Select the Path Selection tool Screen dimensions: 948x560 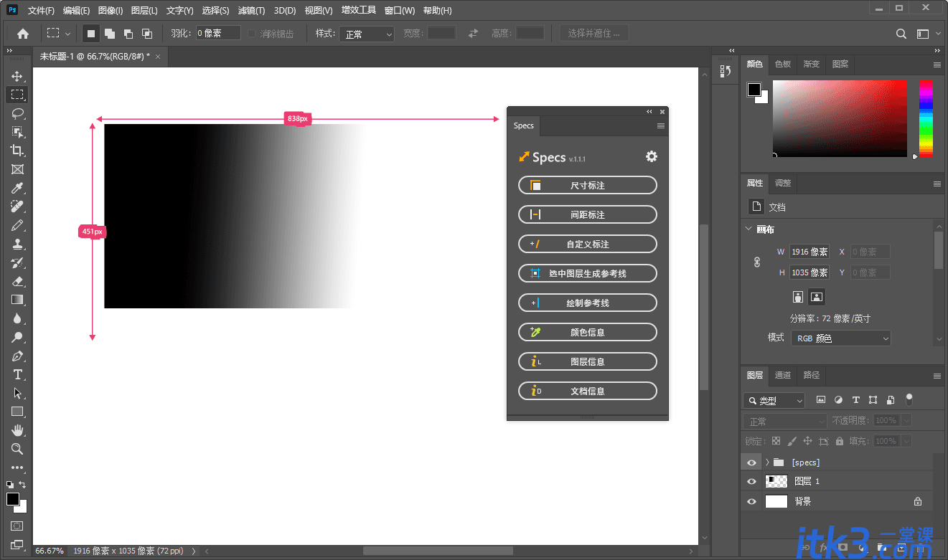click(x=17, y=393)
